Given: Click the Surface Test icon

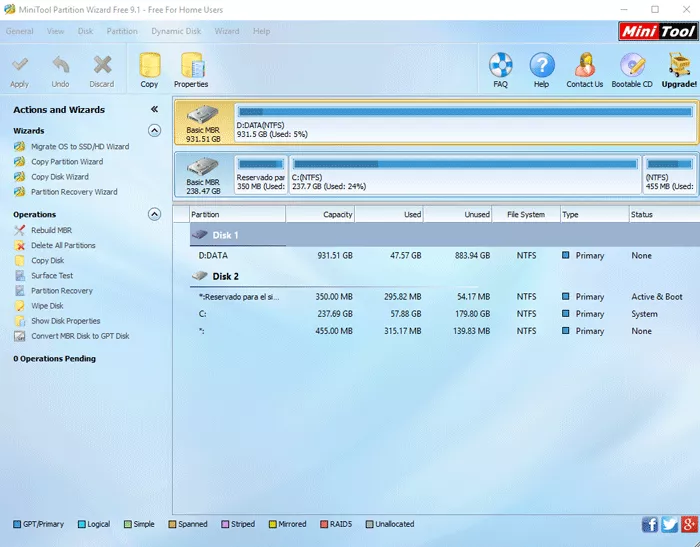Looking at the screenshot, I should [20, 276].
